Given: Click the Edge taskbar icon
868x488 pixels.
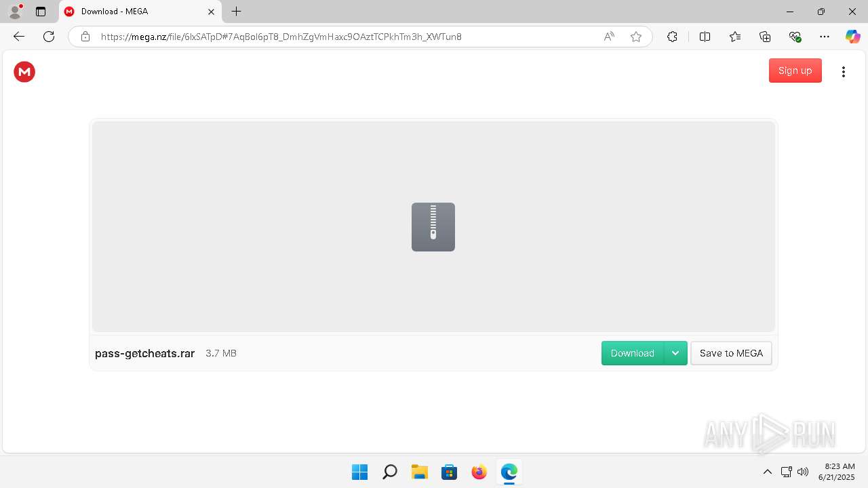Looking at the screenshot, I should [x=509, y=472].
